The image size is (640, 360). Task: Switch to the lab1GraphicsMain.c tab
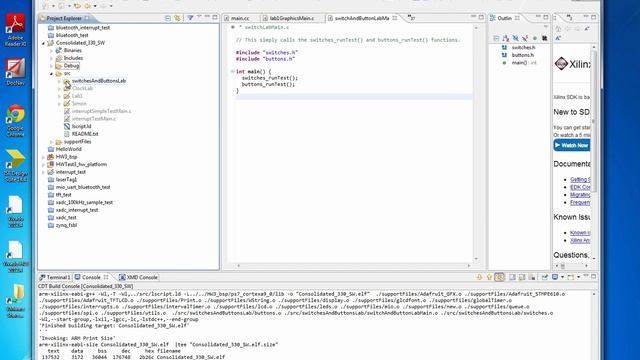click(x=292, y=18)
